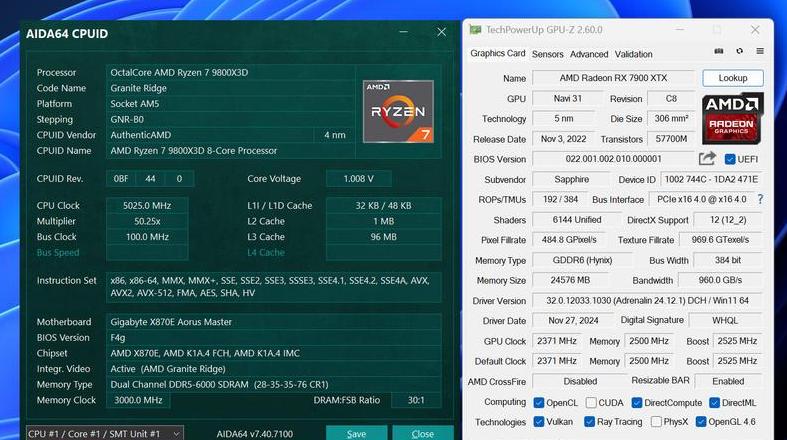Toggle the PhysX checkbox
Image resolution: width=787 pixels, height=440 pixels.
[x=656, y=421]
